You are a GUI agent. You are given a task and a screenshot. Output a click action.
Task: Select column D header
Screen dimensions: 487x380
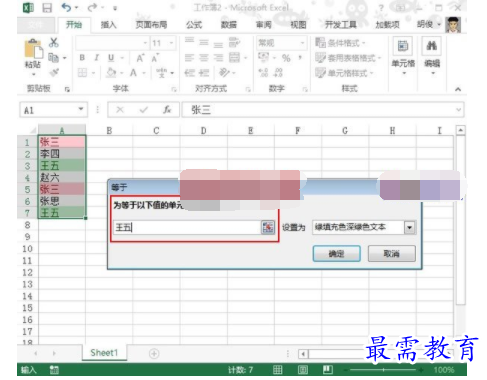point(203,130)
